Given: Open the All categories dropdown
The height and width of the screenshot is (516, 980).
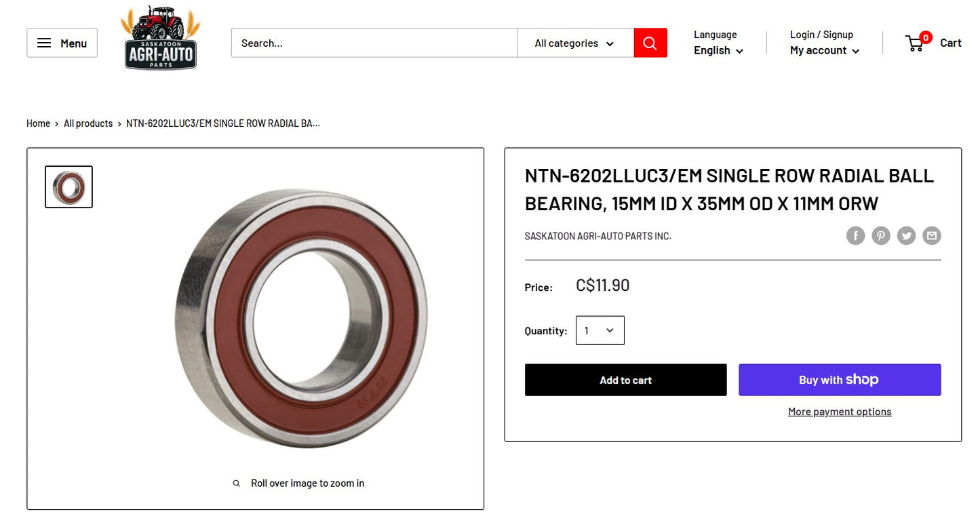Looking at the screenshot, I should pos(575,42).
